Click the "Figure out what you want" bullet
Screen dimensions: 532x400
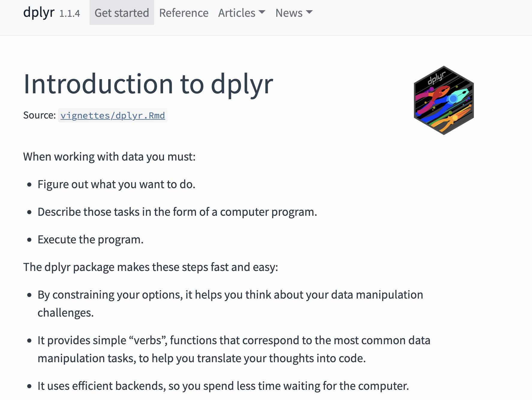[x=116, y=184]
